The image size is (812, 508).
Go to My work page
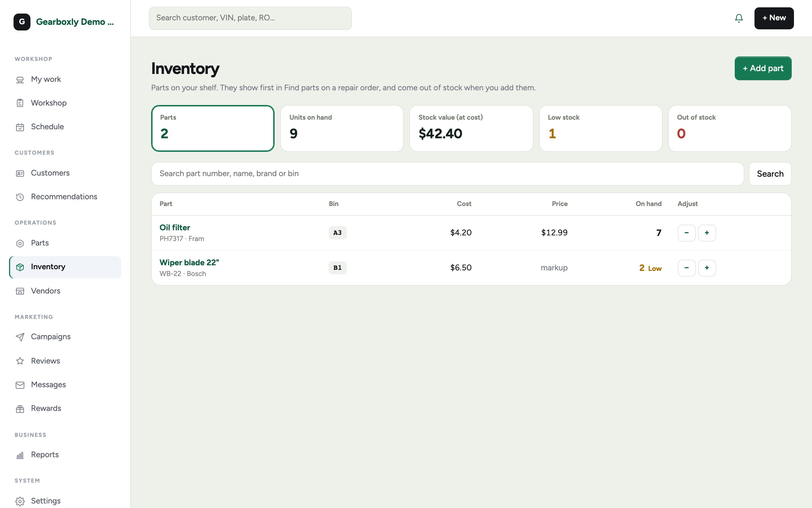65,80
